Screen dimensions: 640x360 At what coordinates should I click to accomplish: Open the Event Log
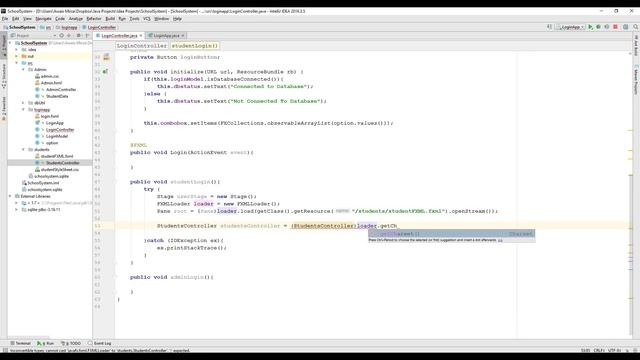[x=100, y=343]
